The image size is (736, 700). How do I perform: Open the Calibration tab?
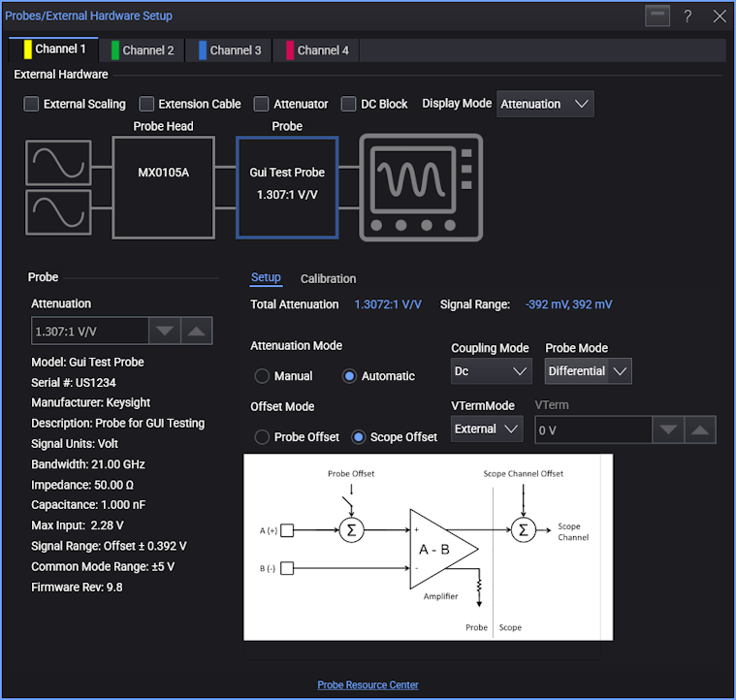click(x=328, y=278)
